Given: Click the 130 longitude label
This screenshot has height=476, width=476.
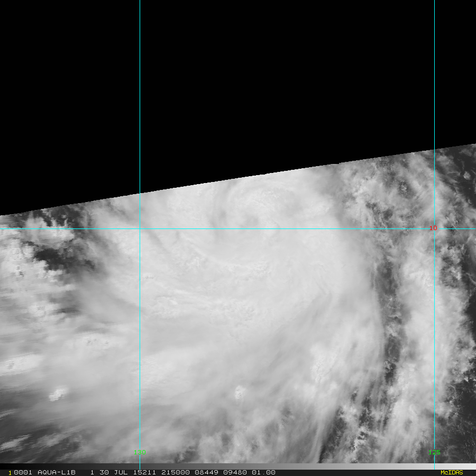Looking at the screenshot, I should pos(140,453).
